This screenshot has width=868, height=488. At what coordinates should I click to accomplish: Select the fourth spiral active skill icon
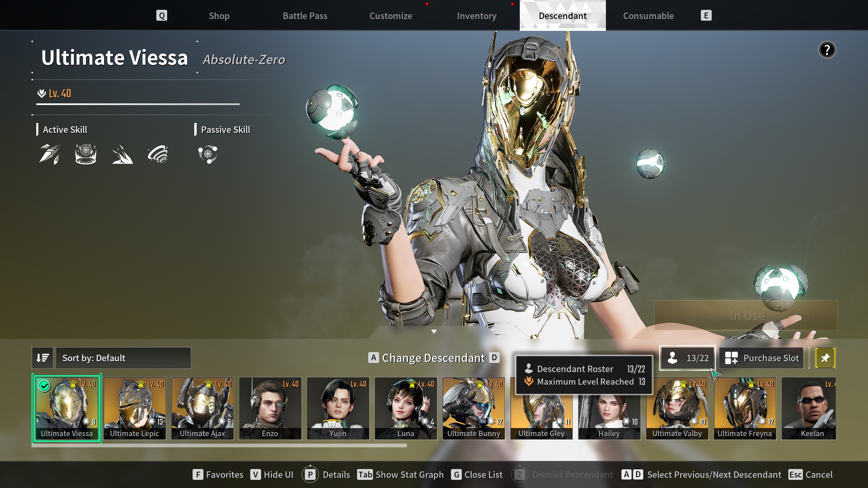pos(158,154)
